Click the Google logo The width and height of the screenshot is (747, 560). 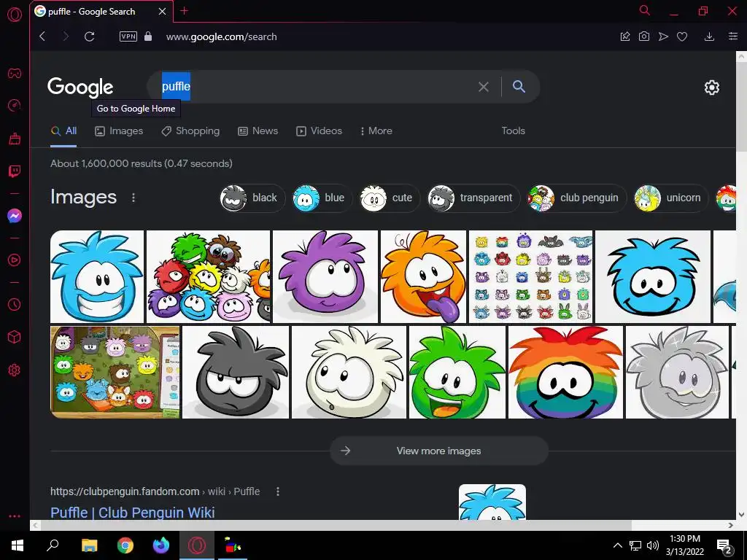click(80, 87)
